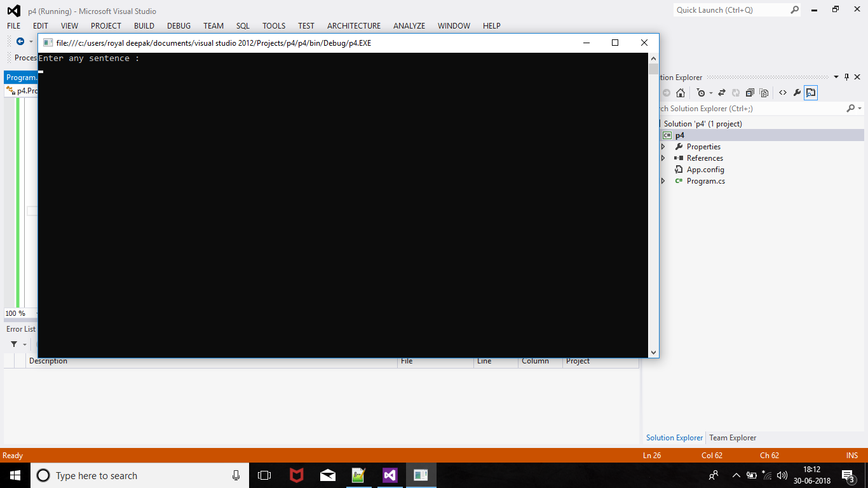Click the Quick Launch search field
The image size is (868, 488).
(x=731, y=10)
